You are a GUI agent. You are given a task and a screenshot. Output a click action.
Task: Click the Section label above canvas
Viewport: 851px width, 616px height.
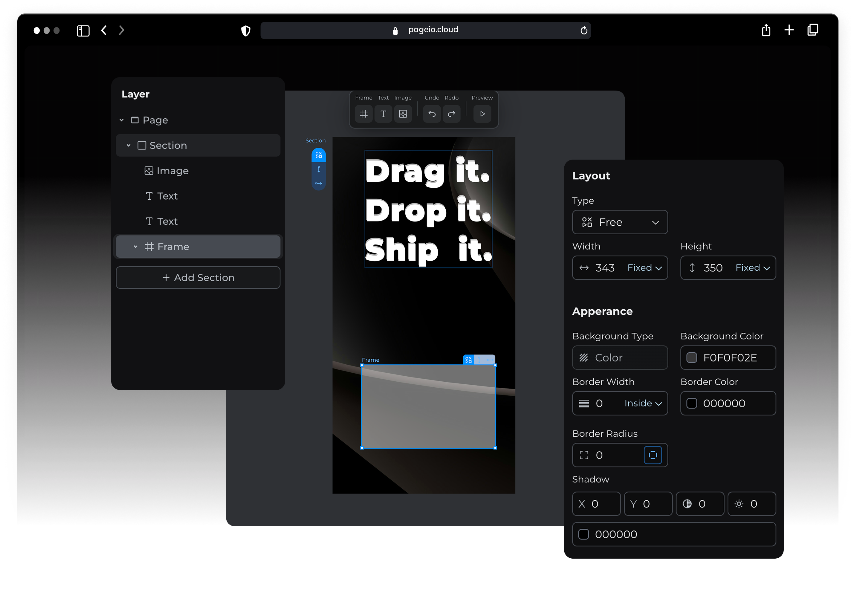pos(315,141)
